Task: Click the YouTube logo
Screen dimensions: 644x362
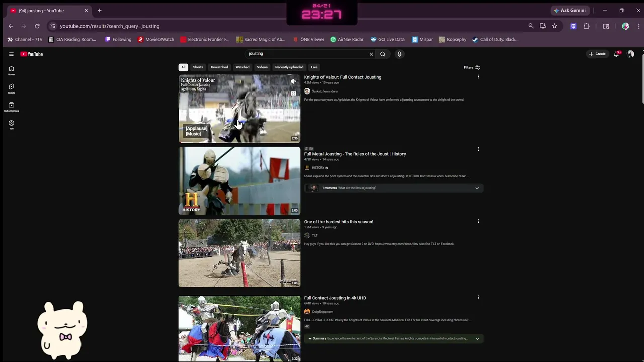Action: coord(32,54)
